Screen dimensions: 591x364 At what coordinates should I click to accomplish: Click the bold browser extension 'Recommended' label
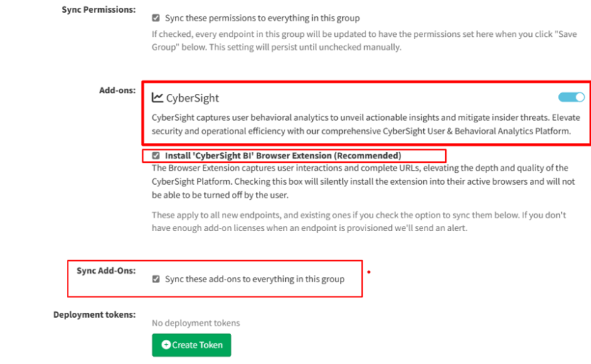(283, 155)
